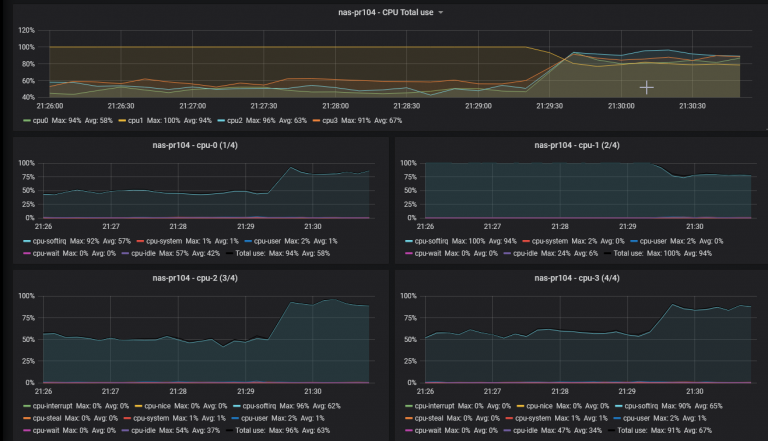Click the cpu-steal orange icon in the cpu-2 legend
This screenshot has width=768, height=441.
(27, 418)
